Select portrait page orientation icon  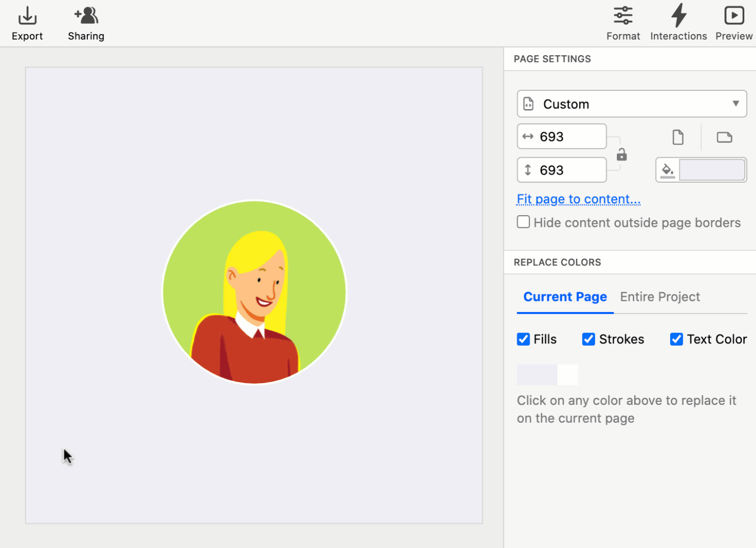coord(678,137)
